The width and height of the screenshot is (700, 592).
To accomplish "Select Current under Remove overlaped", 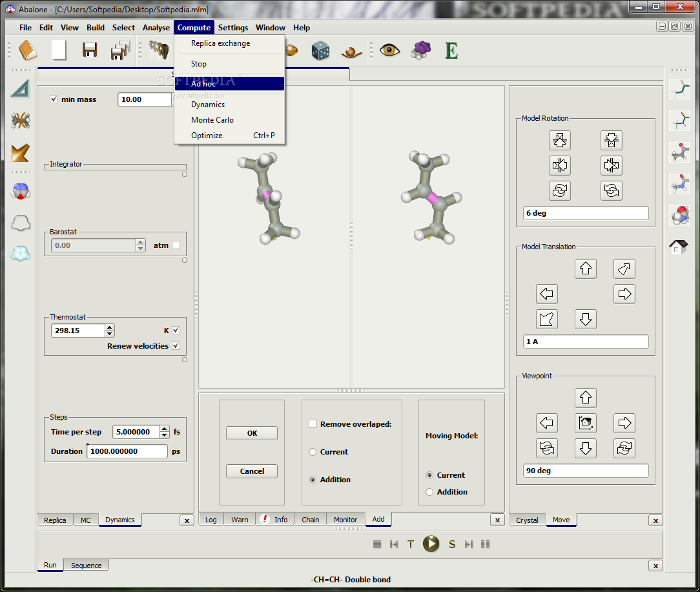I will click(313, 452).
